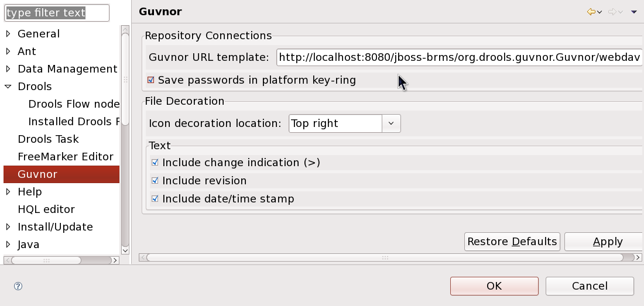Viewport: 644px width, 306px height.
Task: Open the FreeMarker Editor preferences page
Action: [x=65, y=157]
